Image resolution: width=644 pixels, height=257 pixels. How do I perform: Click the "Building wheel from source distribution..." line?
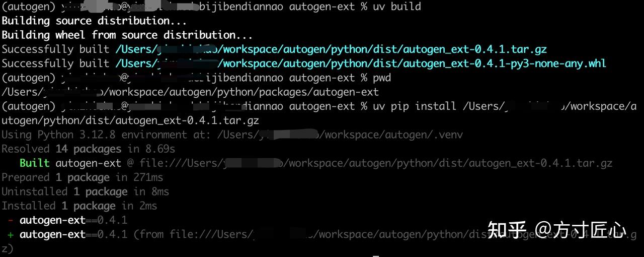coord(127,35)
